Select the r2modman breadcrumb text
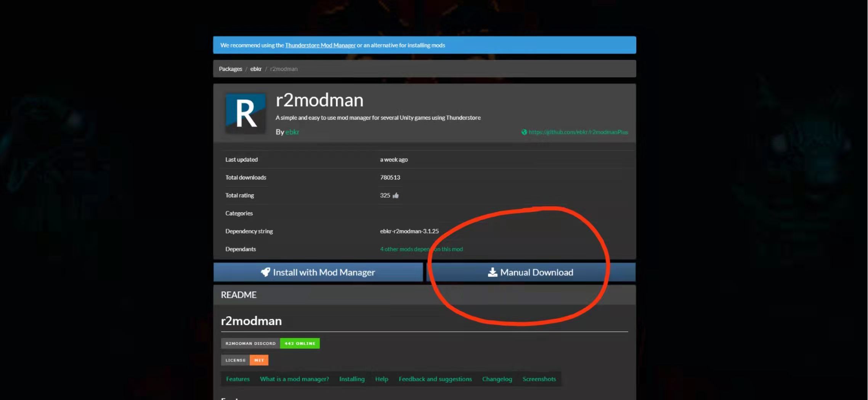868x400 pixels. tap(284, 69)
